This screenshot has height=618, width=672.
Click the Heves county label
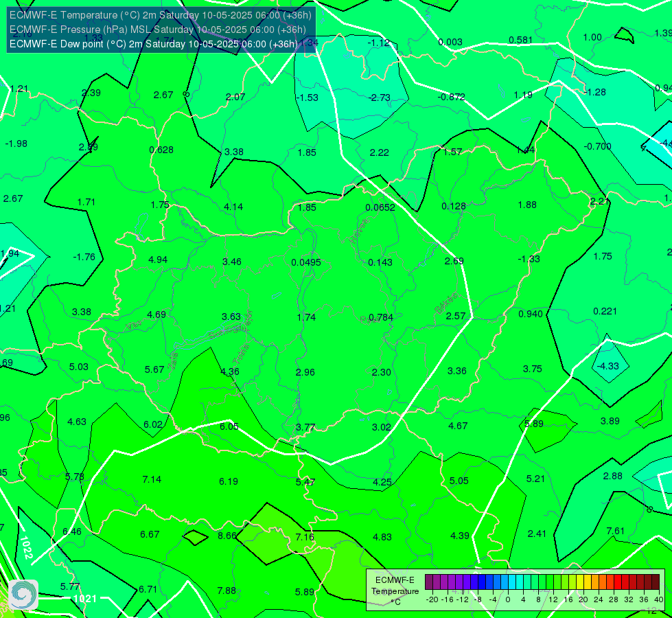point(359,231)
